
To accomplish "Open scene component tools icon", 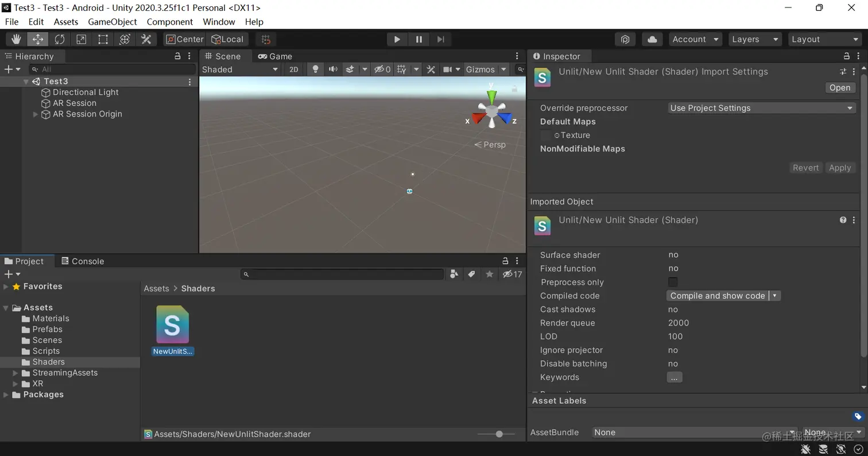I will pyautogui.click(x=431, y=69).
